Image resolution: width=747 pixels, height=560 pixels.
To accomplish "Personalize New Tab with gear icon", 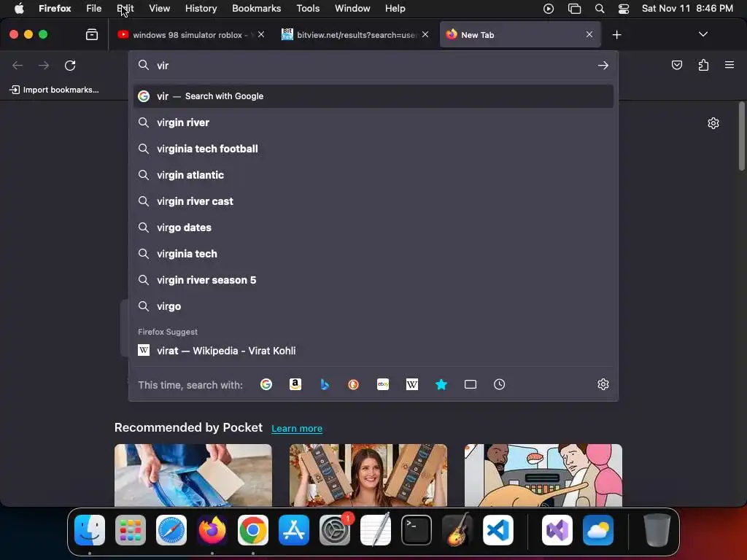I will coord(713,123).
